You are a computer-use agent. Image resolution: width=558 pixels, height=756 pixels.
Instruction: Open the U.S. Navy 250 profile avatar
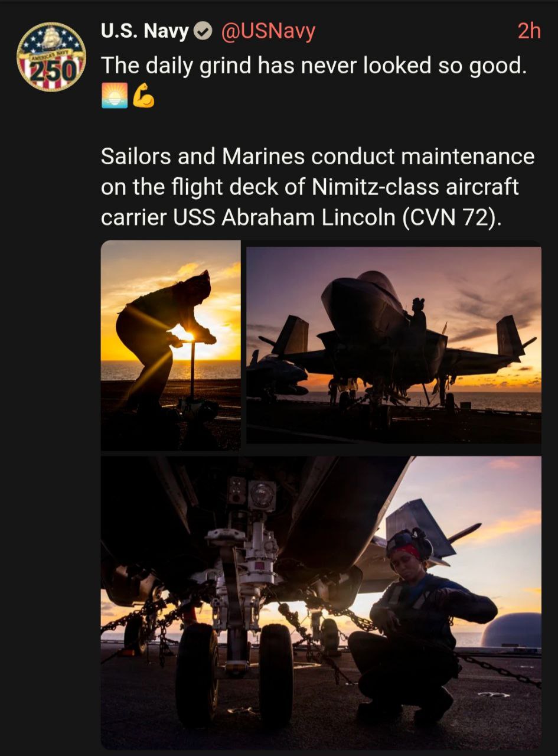pos(51,57)
